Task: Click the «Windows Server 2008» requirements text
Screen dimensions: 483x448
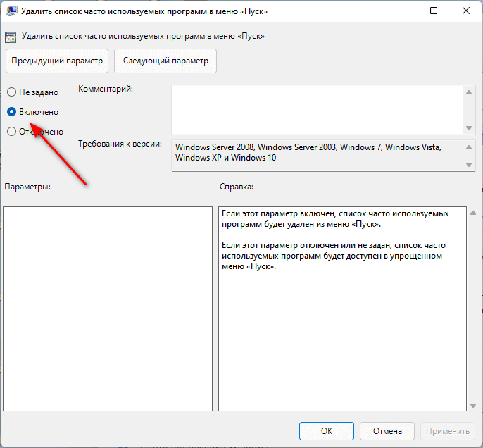Action: [x=215, y=147]
